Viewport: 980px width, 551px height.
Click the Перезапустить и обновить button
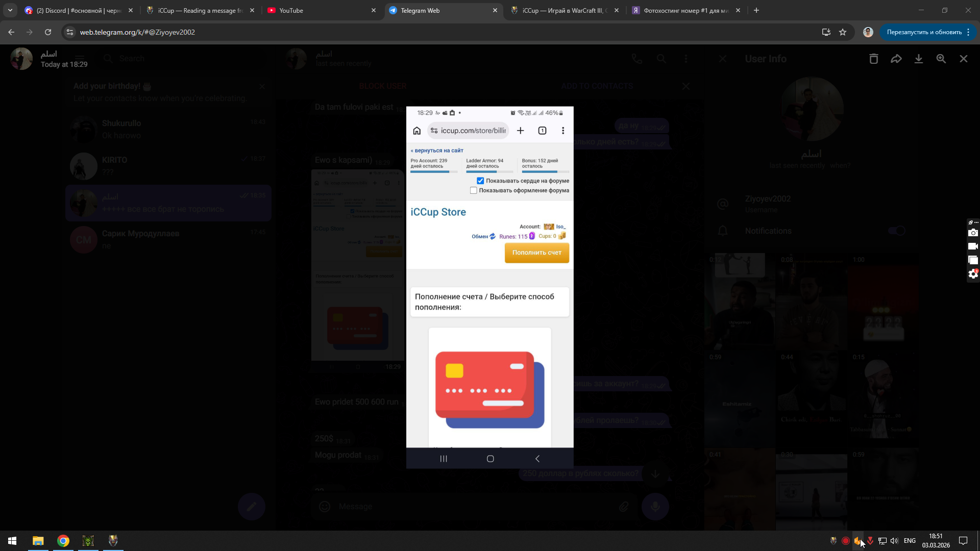pyautogui.click(x=924, y=32)
